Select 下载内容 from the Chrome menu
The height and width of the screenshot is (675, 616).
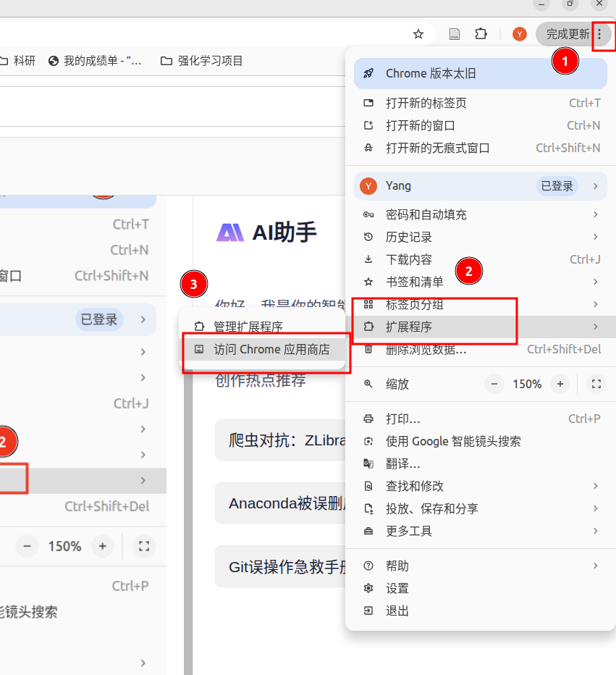[x=481, y=259]
